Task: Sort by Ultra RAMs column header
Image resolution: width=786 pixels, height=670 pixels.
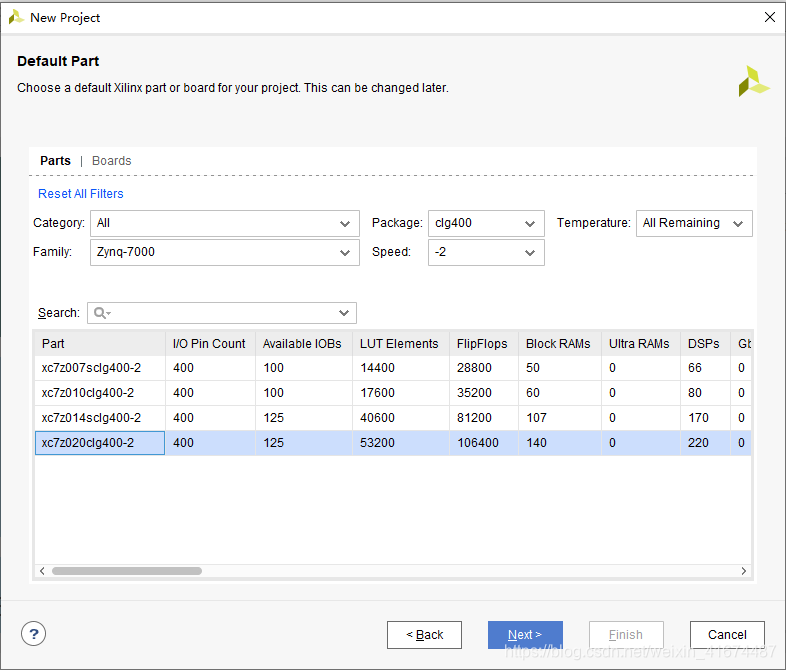Action: pos(641,344)
